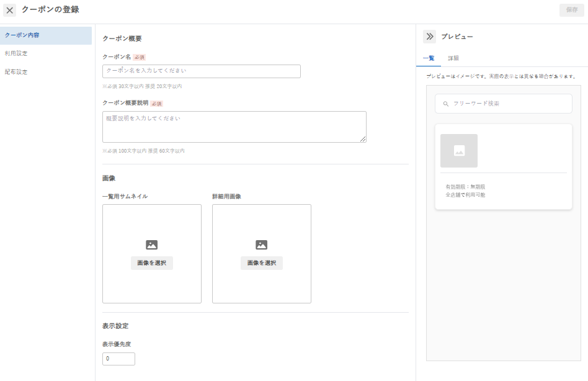The height and width of the screenshot is (381, 588).
Task: Click the 全店舗で利用可能 text in preview
Action: pyautogui.click(x=465, y=195)
